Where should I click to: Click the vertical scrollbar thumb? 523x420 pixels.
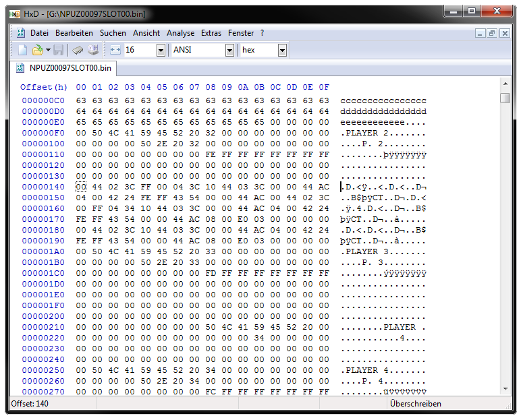[x=505, y=98]
